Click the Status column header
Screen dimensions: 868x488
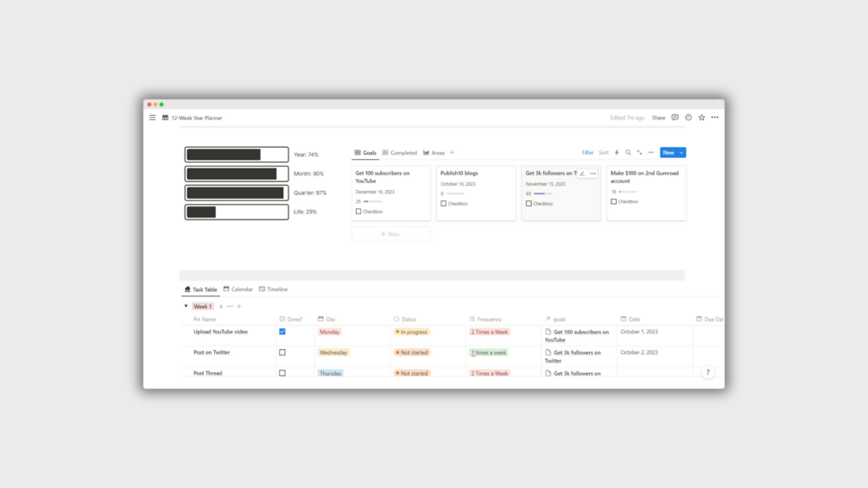[405, 320]
